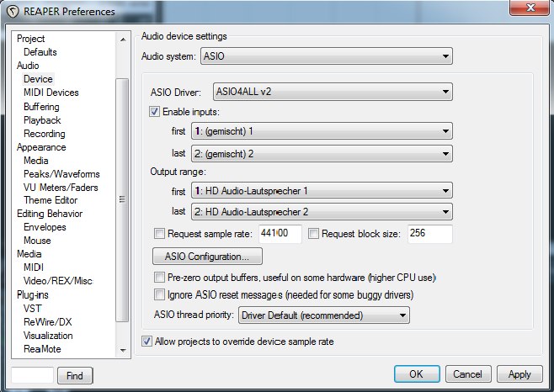
Task: Open last output 'HD Audio-Lautsprecher 2' dropdown
Action: tap(322, 212)
